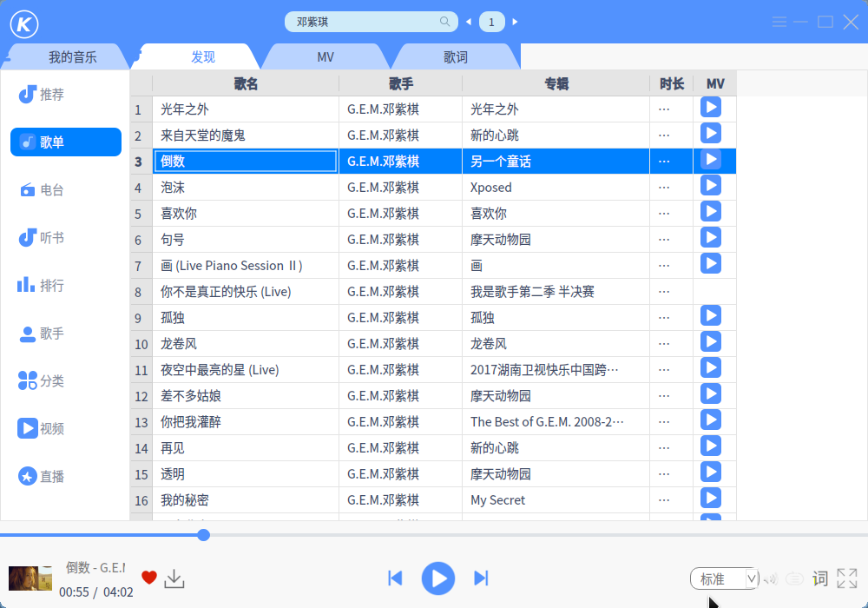Image resolution: width=868 pixels, height=608 pixels.
Task: Open 排行 ranking section
Action: tap(41, 285)
